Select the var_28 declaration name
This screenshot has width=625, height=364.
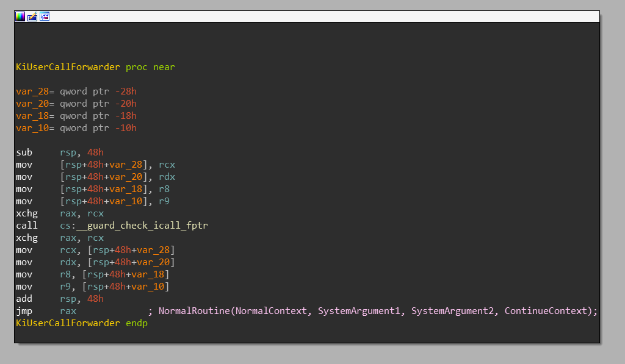coord(32,91)
